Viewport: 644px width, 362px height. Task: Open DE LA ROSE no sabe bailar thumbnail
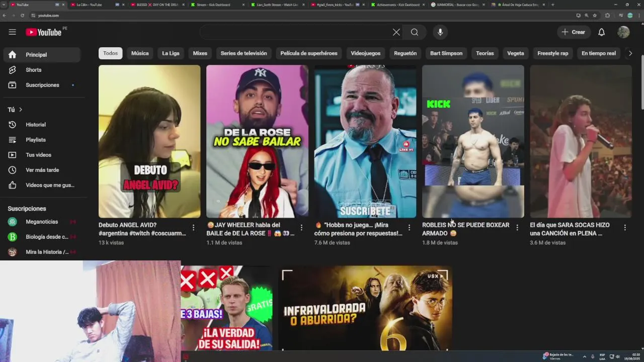click(257, 141)
